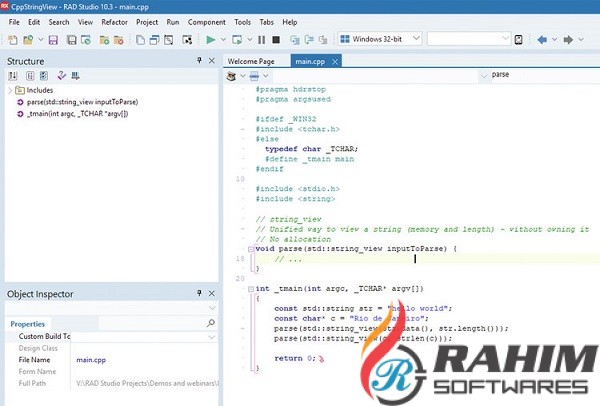Viewport: 600px width, 406px height.
Task: Open the empty combo box beside the platform selector
Action: (505, 39)
